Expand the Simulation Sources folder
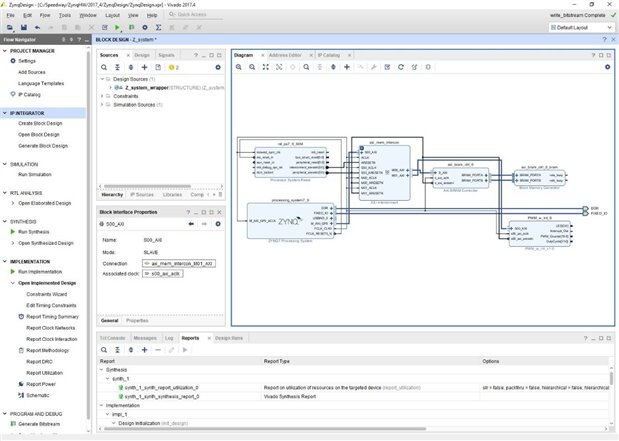The height and width of the screenshot is (441, 619). click(103, 103)
